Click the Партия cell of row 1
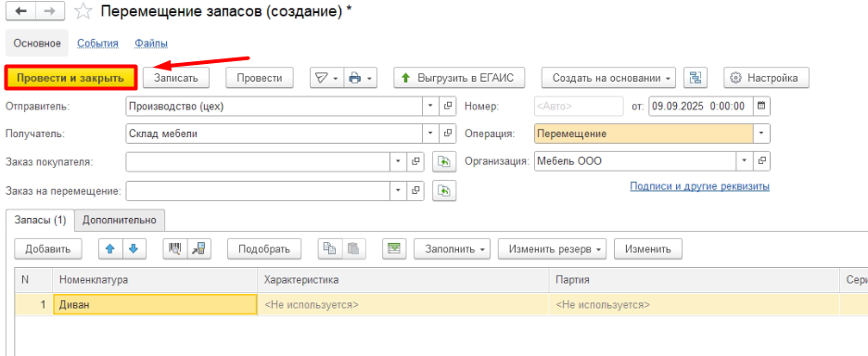This screenshot has height=356, width=868. click(x=695, y=304)
